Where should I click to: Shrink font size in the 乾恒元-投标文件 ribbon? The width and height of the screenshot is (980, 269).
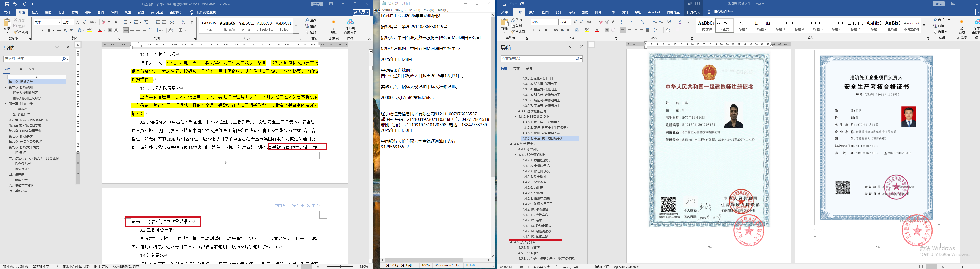tap(581, 22)
